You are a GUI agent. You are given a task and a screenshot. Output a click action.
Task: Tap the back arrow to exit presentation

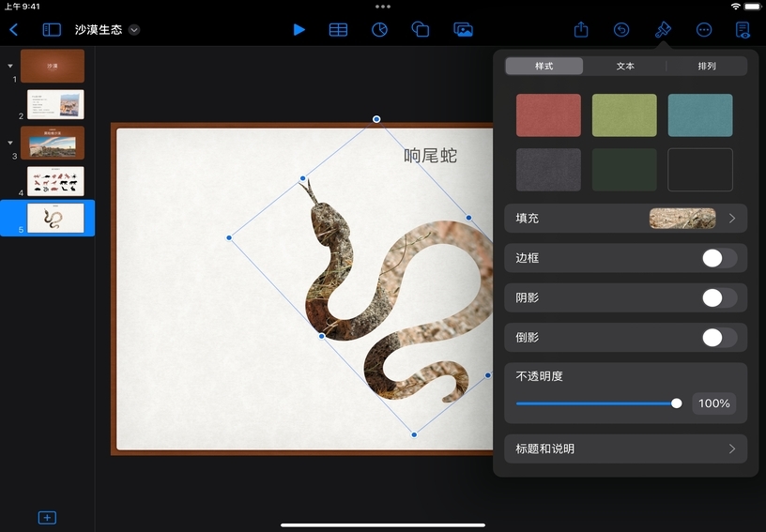(13, 30)
